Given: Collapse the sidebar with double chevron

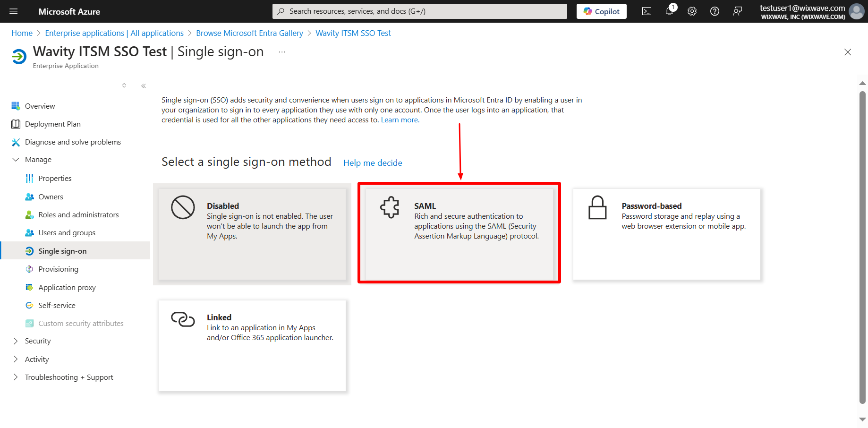Looking at the screenshot, I should point(144,86).
